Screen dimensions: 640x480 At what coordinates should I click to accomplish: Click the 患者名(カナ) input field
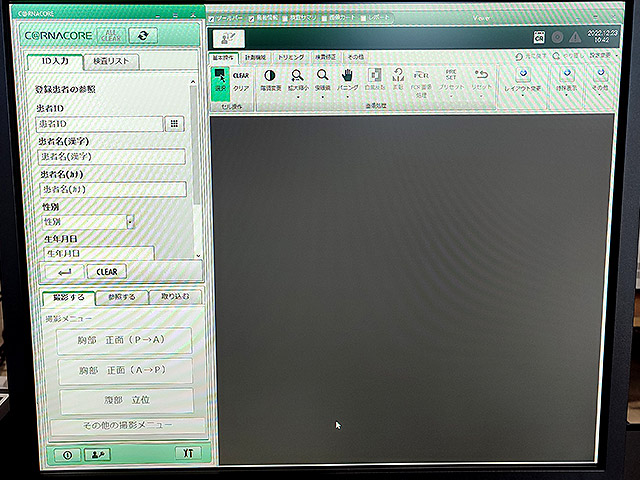[113, 189]
